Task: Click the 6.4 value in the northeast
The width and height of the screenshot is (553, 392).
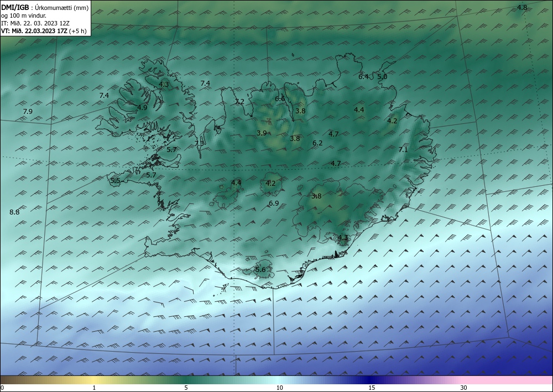Action: pyautogui.click(x=363, y=76)
